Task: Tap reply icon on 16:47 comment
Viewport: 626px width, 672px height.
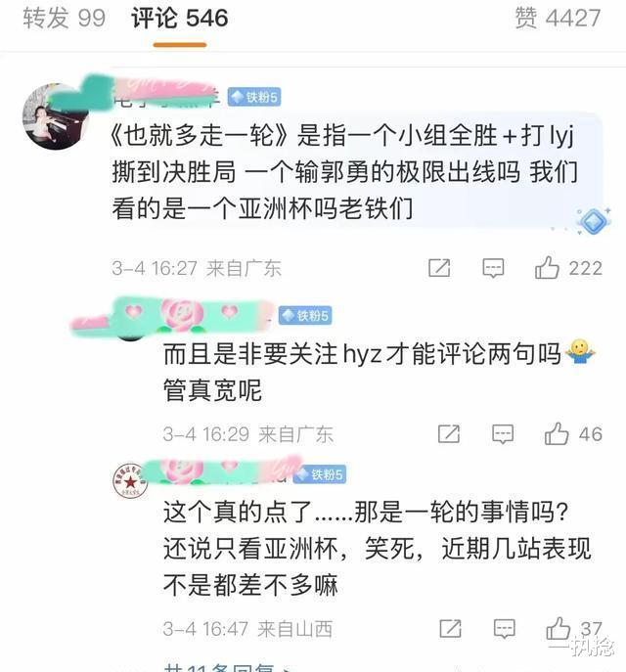Action: (x=505, y=629)
